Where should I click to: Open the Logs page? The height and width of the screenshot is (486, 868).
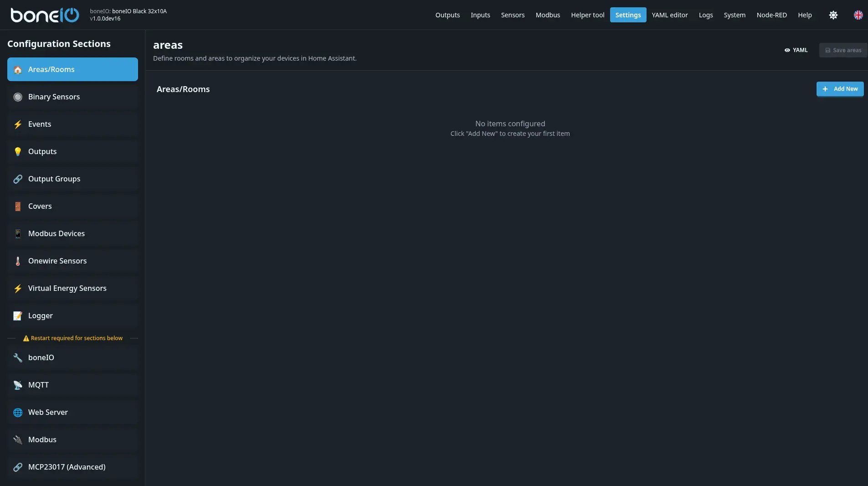pos(705,15)
